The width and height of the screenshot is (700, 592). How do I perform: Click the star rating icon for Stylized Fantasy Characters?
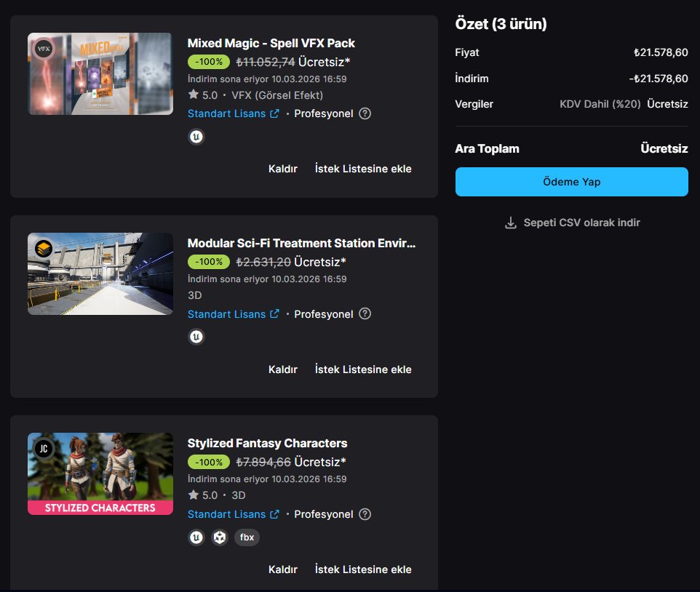pyautogui.click(x=194, y=495)
